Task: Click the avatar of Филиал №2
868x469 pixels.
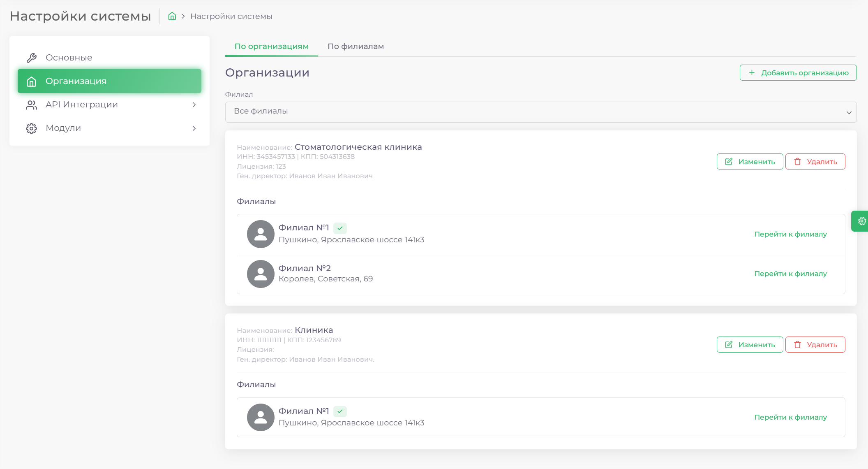Action: pos(261,274)
